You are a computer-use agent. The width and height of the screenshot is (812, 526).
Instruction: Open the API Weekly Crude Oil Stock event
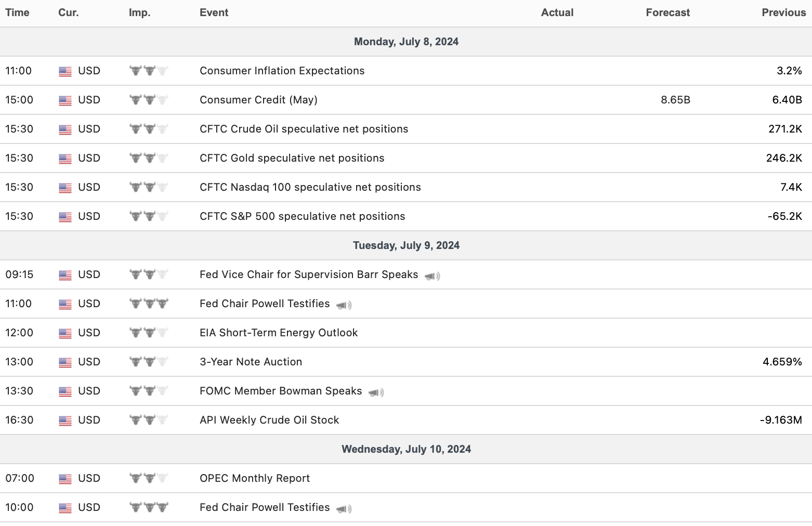pyautogui.click(x=269, y=420)
